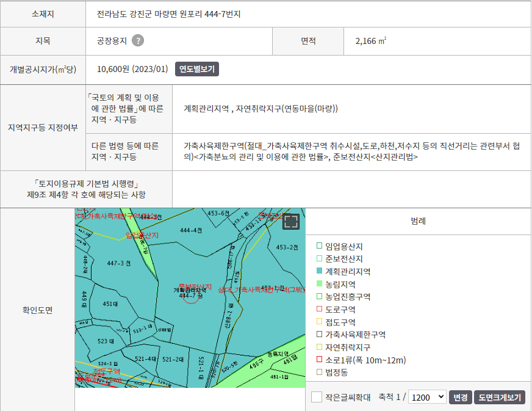Select parcel 521-4대 on the map
Screen dimensions: 532x411
146,358
